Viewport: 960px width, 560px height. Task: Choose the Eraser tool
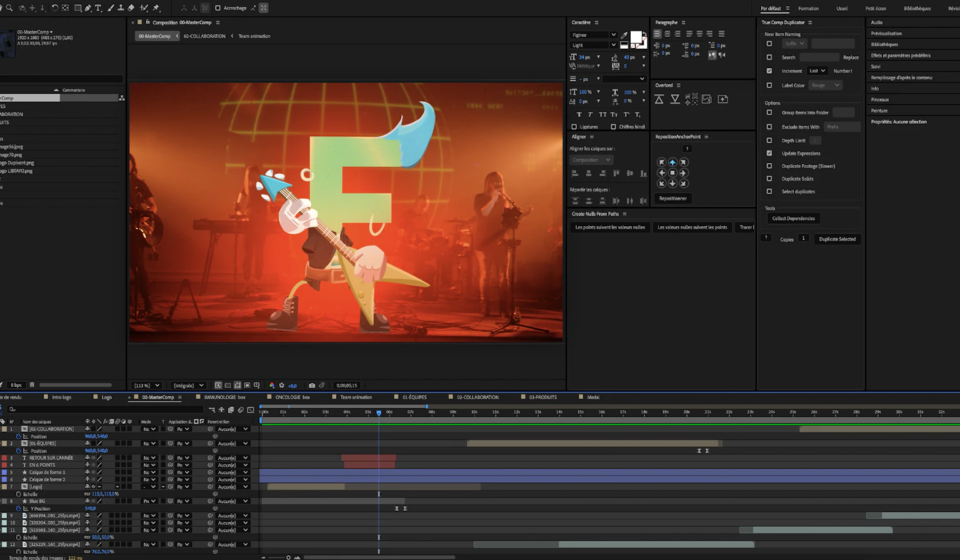click(131, 8)
